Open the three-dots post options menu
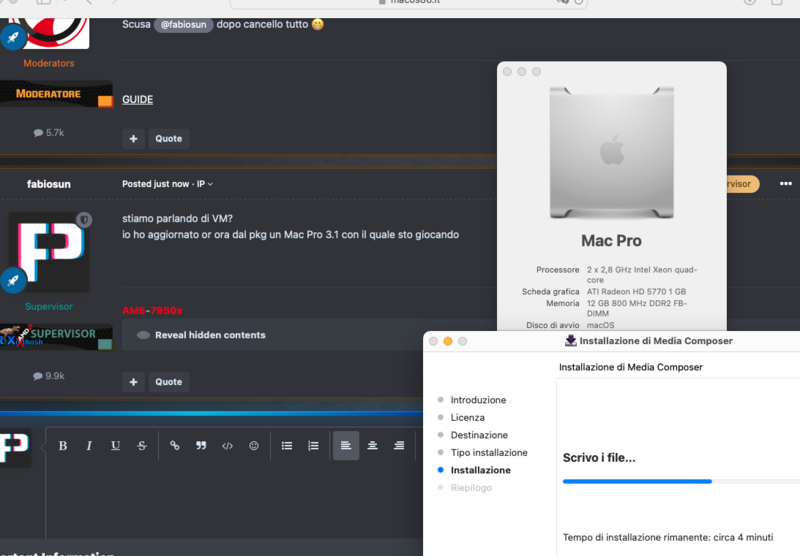This screenshot has width=800, height=556. tap(785, 184)
